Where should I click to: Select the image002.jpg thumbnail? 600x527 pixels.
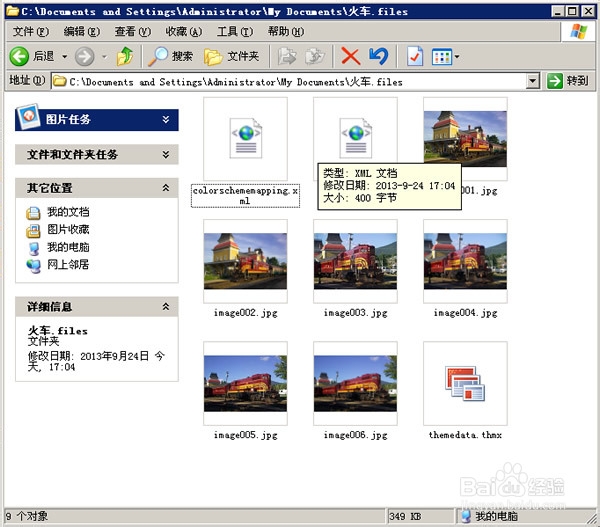coord(246,261)
